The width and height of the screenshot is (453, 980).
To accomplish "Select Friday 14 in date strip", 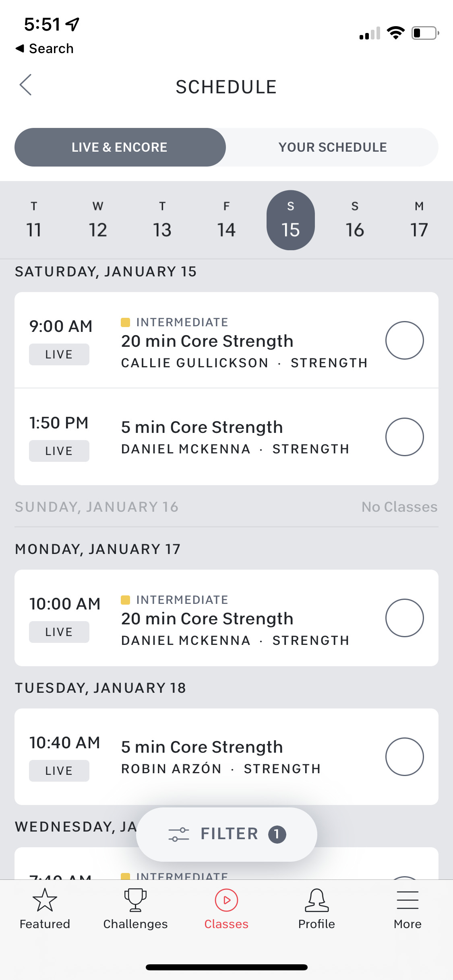I will [226, 220].
